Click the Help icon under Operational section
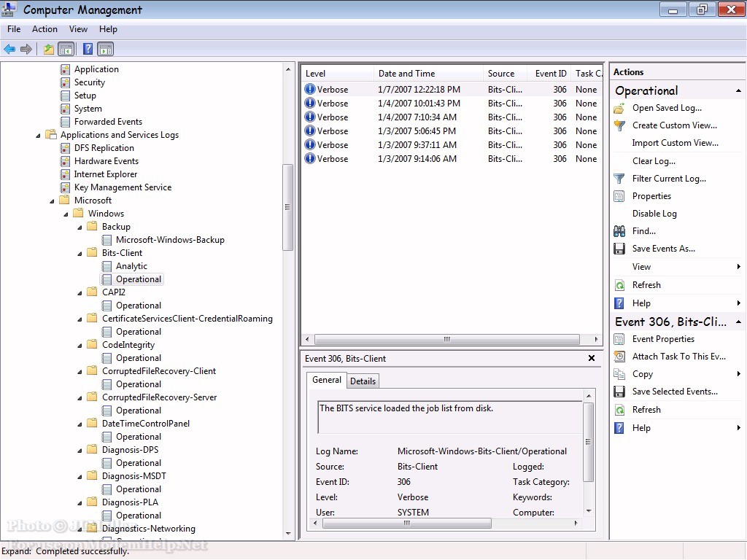The height and width of the screenshot is (560, 747). pos(619,303)
